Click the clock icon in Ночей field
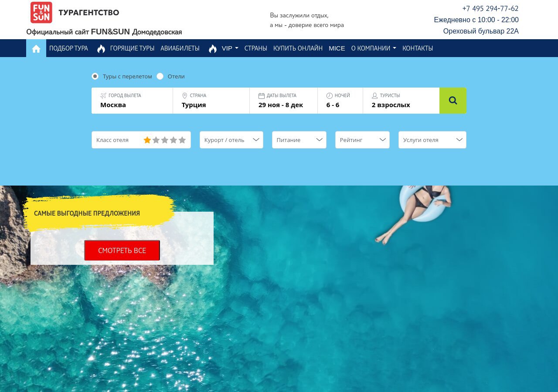The image size is (558, 392). click(329, 95)
